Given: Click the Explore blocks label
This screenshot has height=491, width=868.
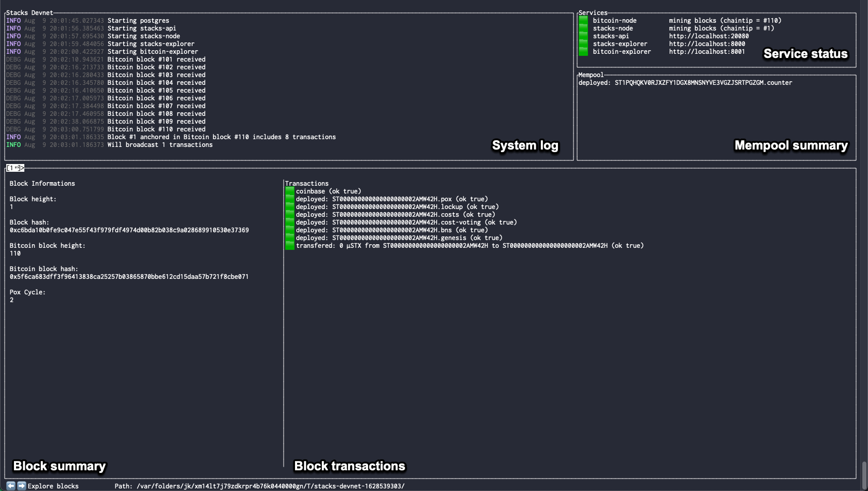Looking at the screenshot, I should tap(53, 486).
